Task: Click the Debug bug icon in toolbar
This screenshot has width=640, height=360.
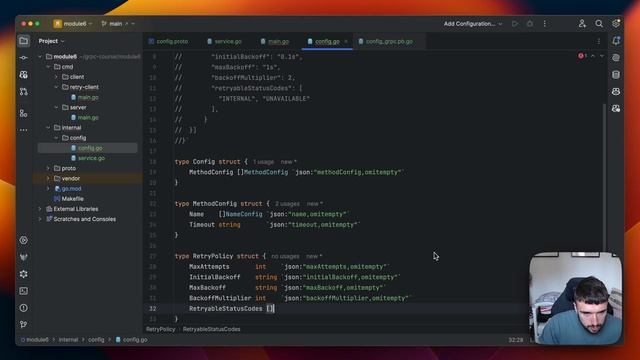Action: (530, 24)
